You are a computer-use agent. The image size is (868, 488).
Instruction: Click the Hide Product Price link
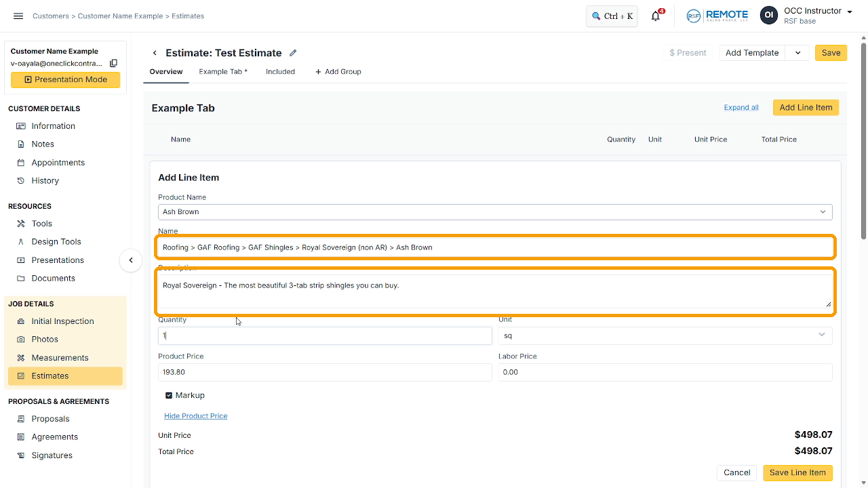pos(195,416)
